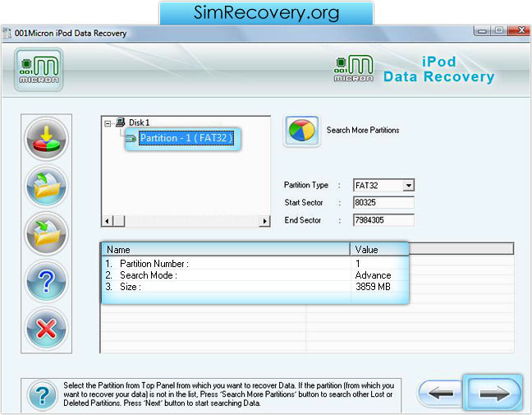The image size is (532, 415).
Task: Click the Value column header
Action: click(x=379, y=250)
